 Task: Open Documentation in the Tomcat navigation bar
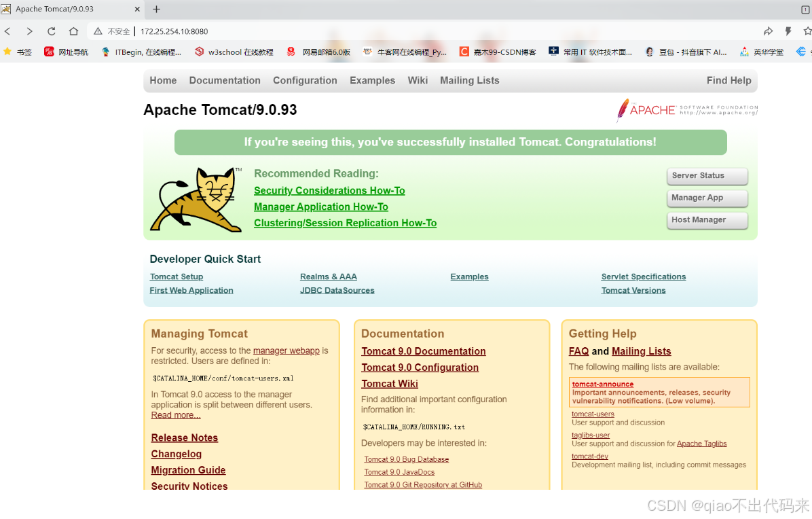tap(225, 80)
